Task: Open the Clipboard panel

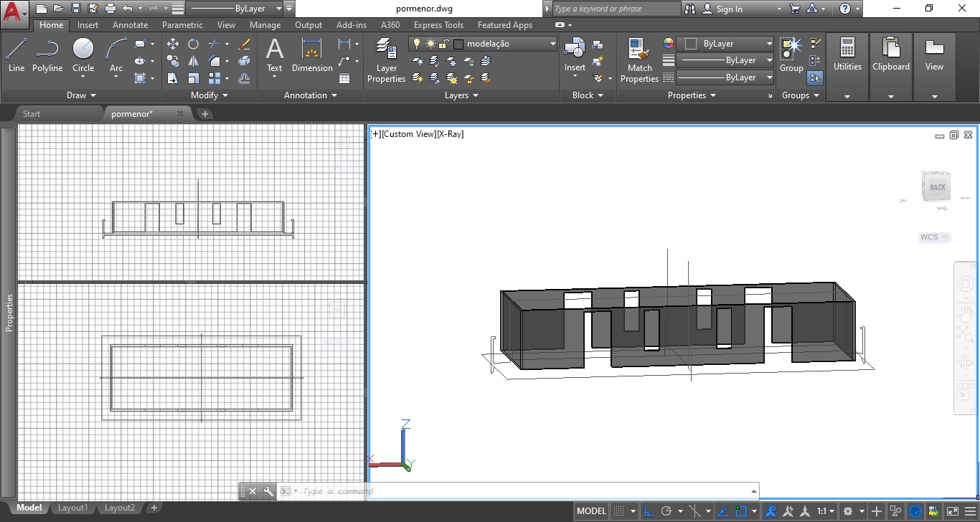Action: tap(891, 68)
